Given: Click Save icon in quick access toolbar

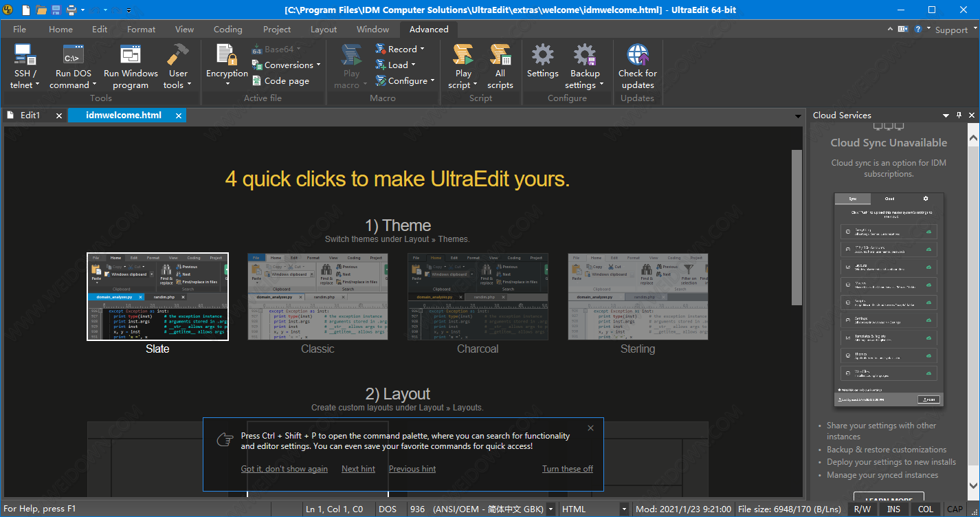Looking at the screenshot, I should coord(56,10).
